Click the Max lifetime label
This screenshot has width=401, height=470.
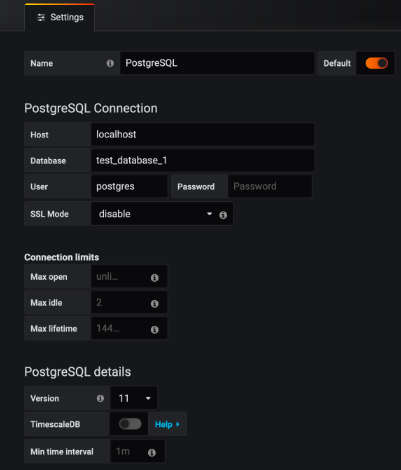click(54, 329)
